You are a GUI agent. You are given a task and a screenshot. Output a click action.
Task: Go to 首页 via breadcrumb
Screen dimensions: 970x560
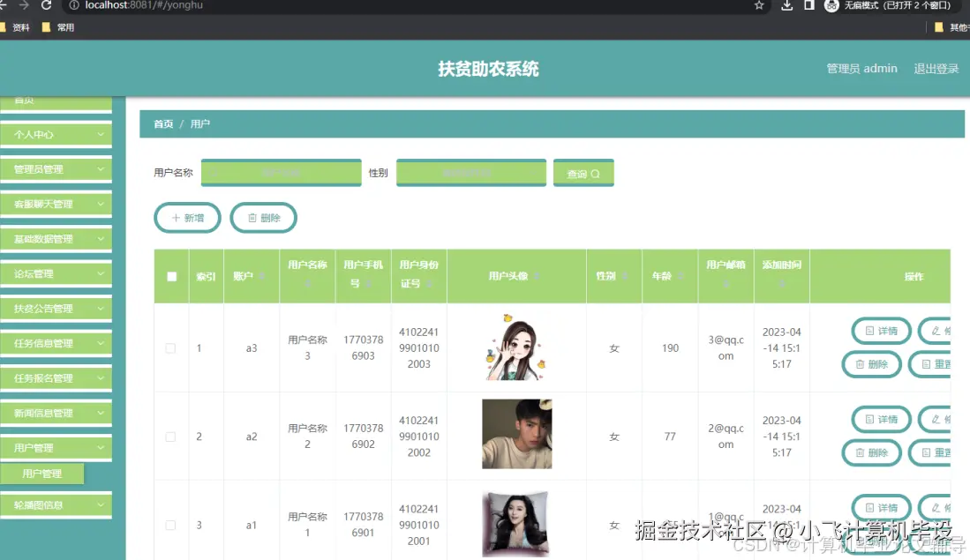tap(163, 123)
